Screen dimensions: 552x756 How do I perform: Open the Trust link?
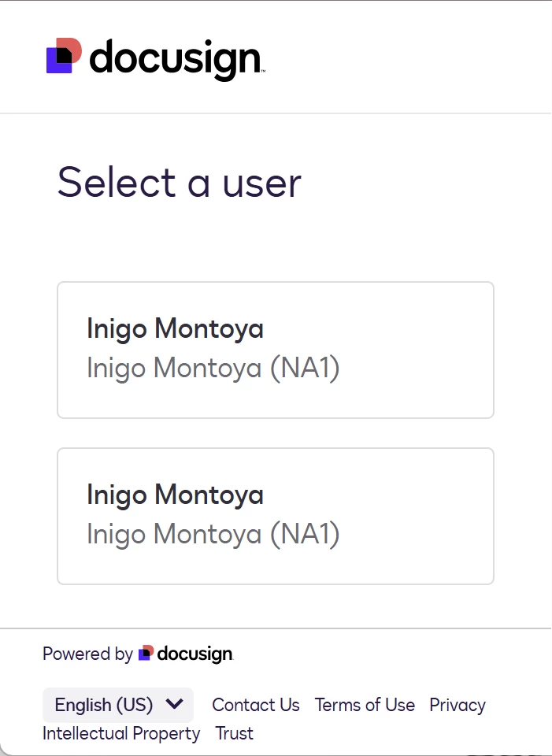[x=235, y=733]
